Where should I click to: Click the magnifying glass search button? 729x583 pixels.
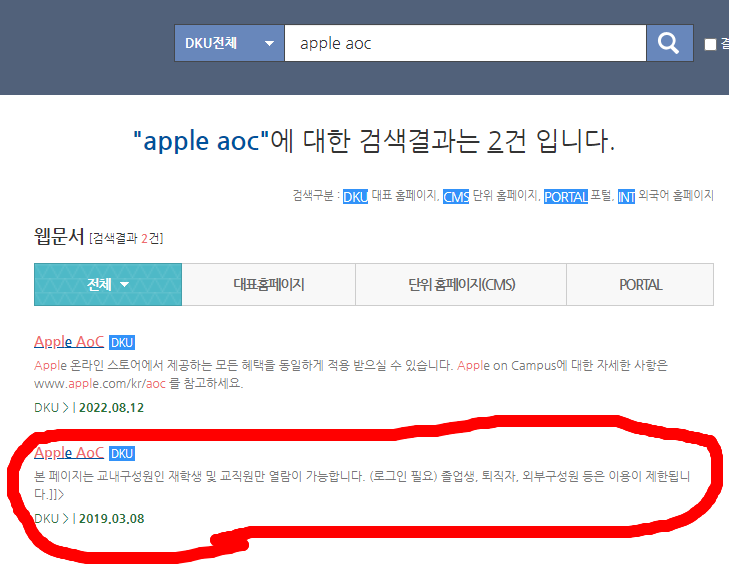coord(669,43)
